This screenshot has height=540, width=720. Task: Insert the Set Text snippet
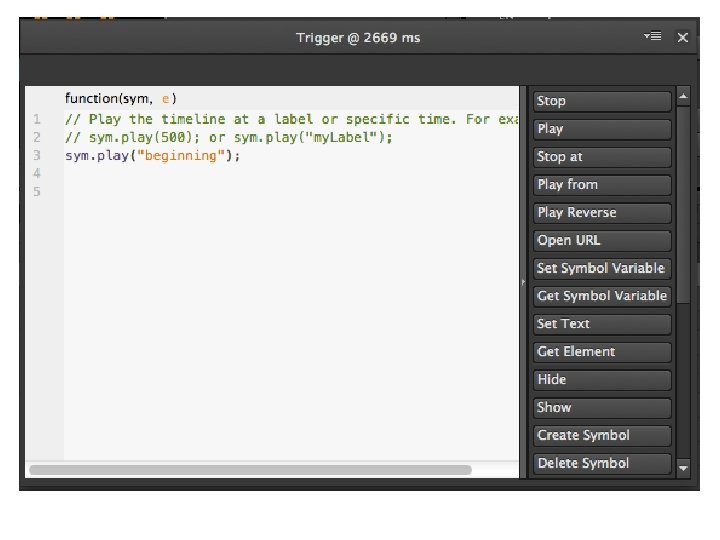point(602,324)
